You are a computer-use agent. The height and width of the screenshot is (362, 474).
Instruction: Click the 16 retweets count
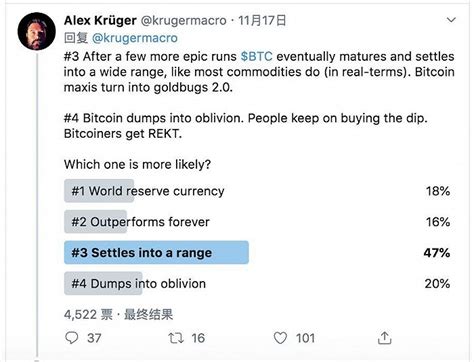pos(198,338)
